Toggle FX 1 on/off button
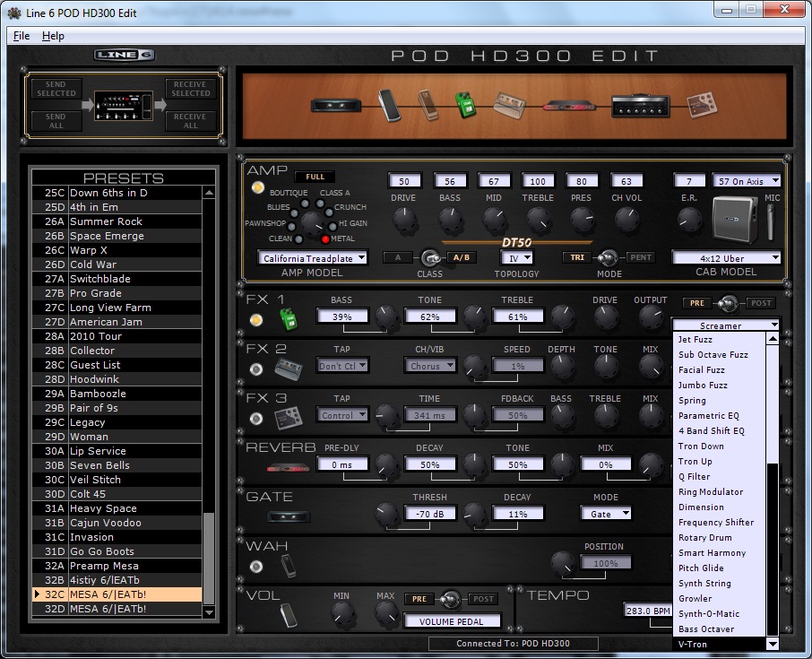The image size is (812, 659). (x=256, y=320)
